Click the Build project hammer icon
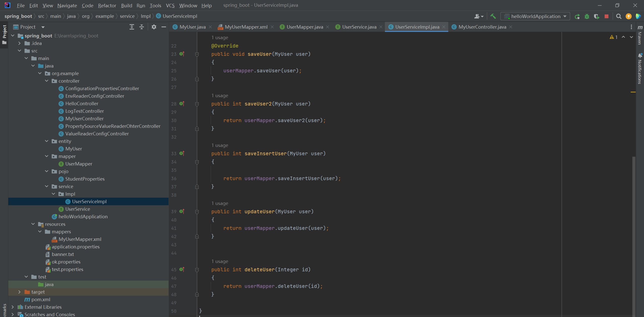This screenshot has width=644, height=317. coord(493,16)
